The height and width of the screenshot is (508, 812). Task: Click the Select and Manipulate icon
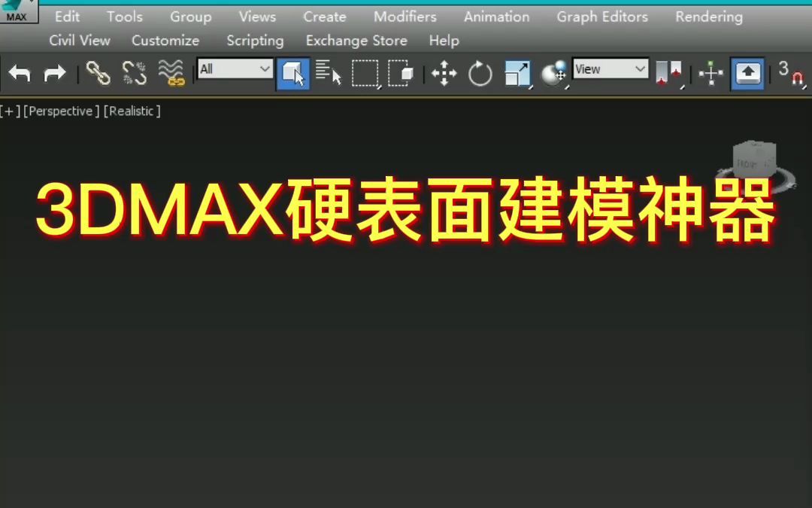(x=710, y=73)
